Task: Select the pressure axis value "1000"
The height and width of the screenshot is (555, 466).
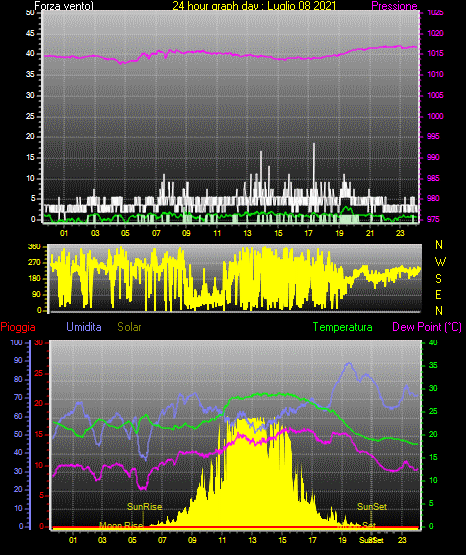Action: click(x=435, y=116)
